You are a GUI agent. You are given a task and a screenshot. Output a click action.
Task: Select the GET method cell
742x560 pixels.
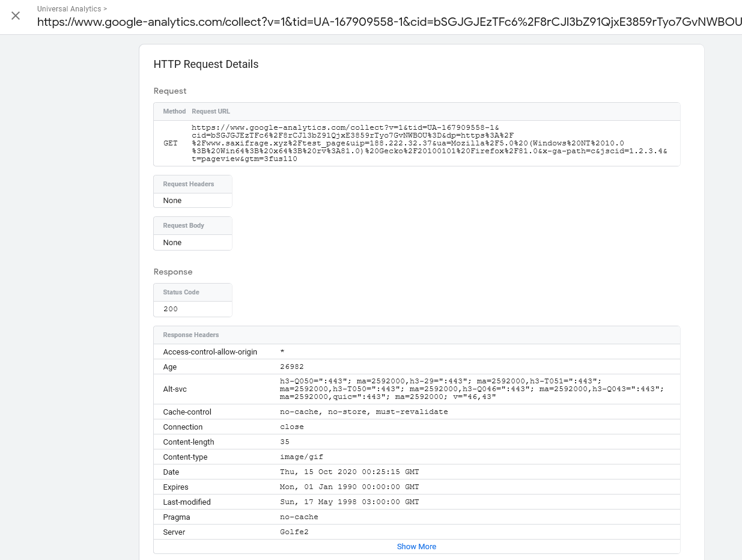[171, 144]
